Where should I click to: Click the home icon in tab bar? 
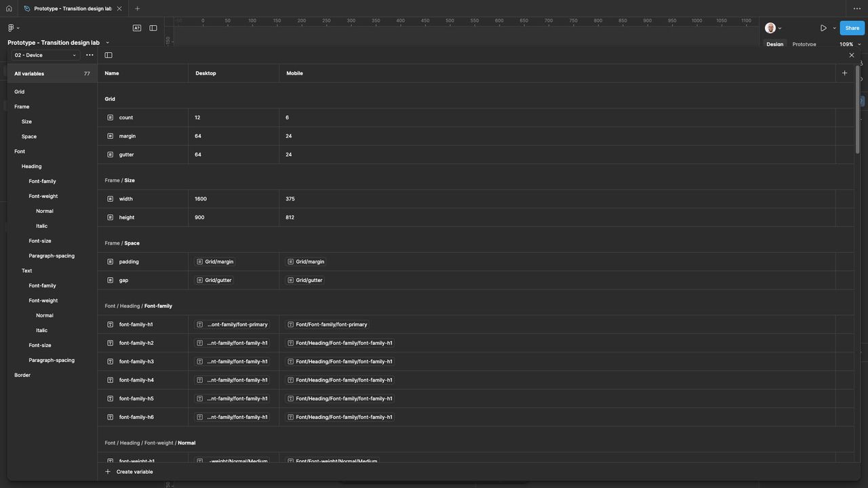9,9
